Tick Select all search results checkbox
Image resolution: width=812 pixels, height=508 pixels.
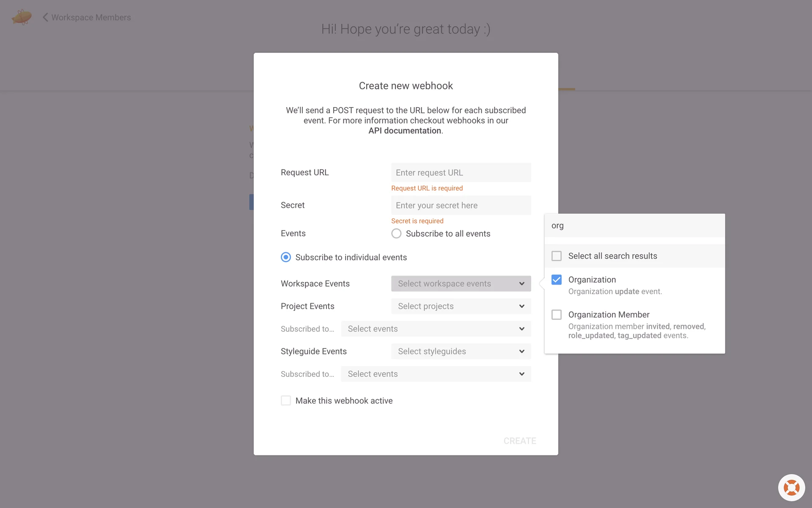pyautogui.click(x=557, y=256)
